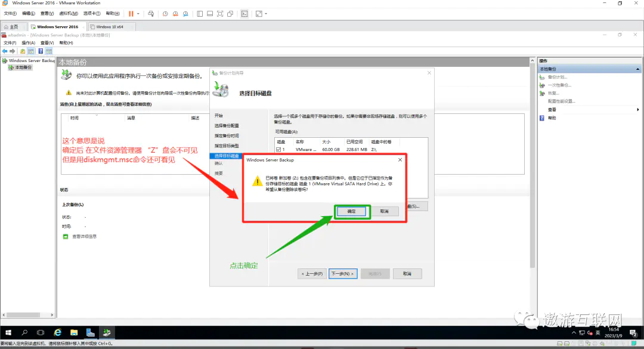Click the 查看详细信息 link

tap(84, 237)
